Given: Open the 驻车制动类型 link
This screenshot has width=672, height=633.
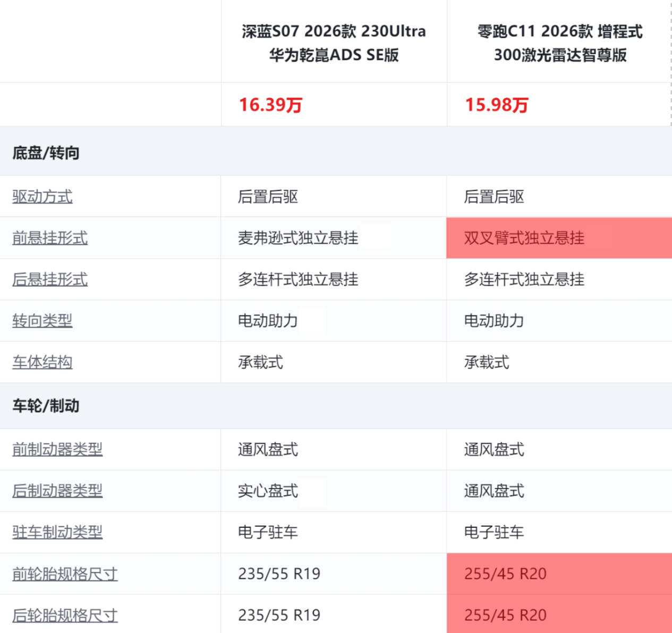Looking at the screenshot, I should coord(57,533).
